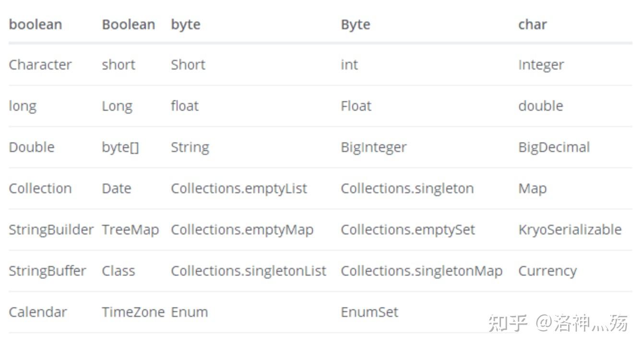644x349 pixels.
Task: Select Collections.emptyList cell text
Action: coord(239,188)
